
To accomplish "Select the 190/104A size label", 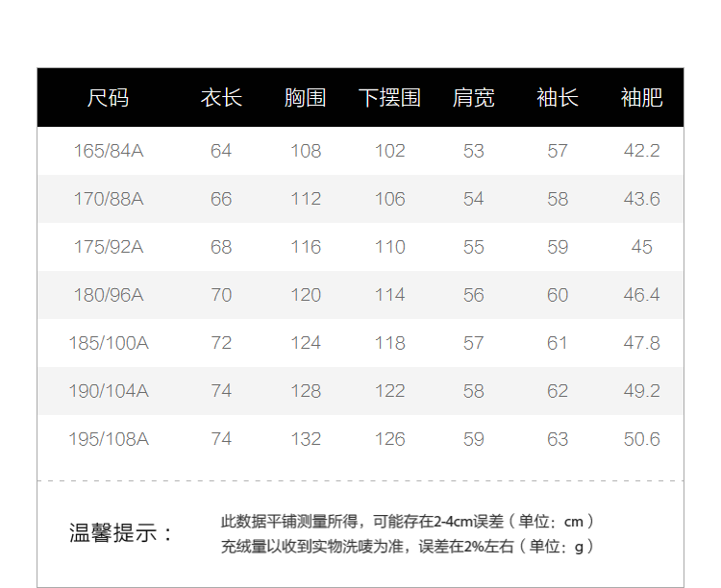I will [108, 391].
